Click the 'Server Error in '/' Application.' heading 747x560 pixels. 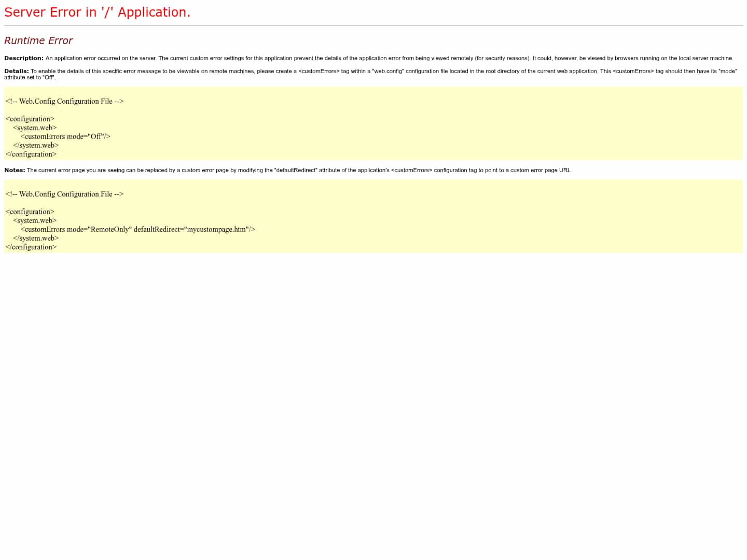pyautogui.click(x=97, y=12)
